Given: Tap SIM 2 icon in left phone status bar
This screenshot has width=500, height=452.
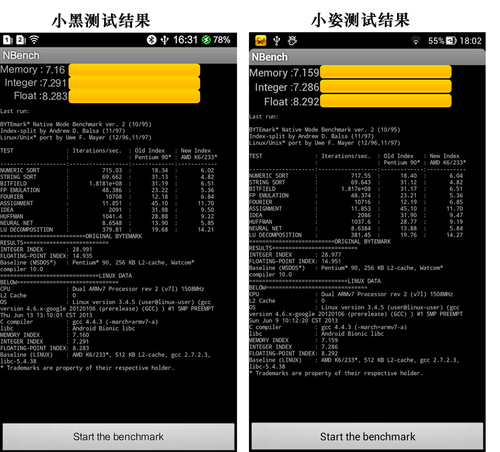Looking at the screenshot, I should (x=20, y=40).
